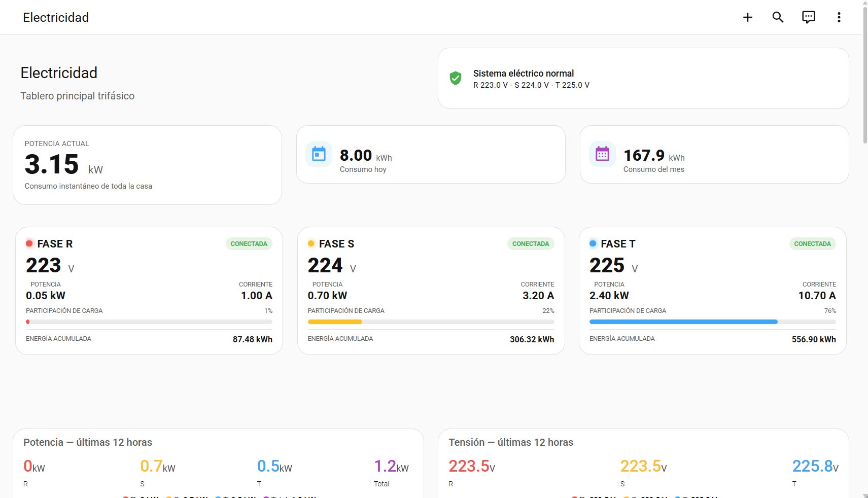Click the blue dot beside FASE T
868x498 pixels.
(593, 243)
